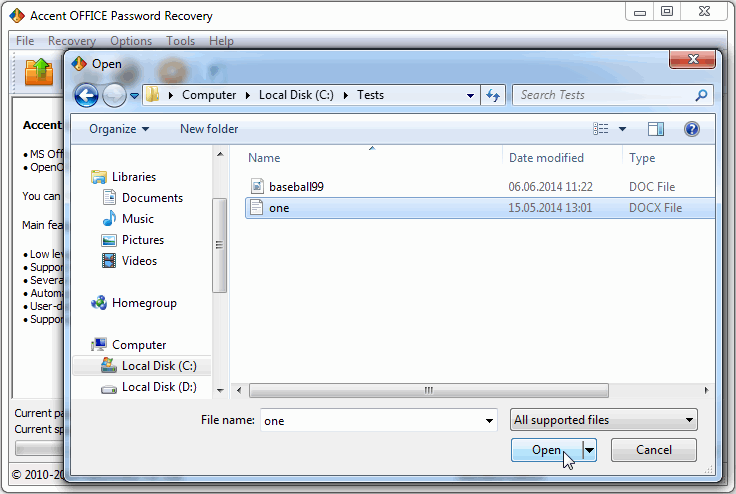Sort by the Type column header
Viewport: 736px width, 494px height.
click(642, 158)
